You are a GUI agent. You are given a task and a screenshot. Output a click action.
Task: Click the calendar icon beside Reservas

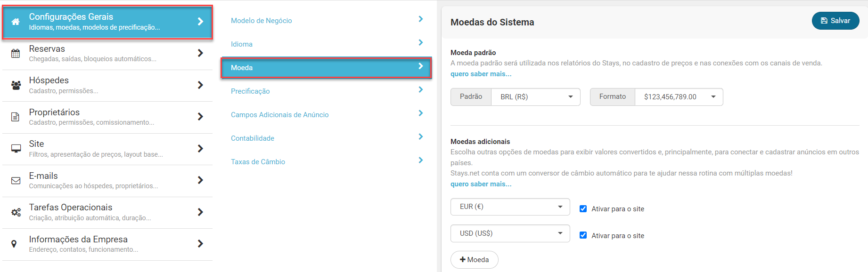(16, 53)
